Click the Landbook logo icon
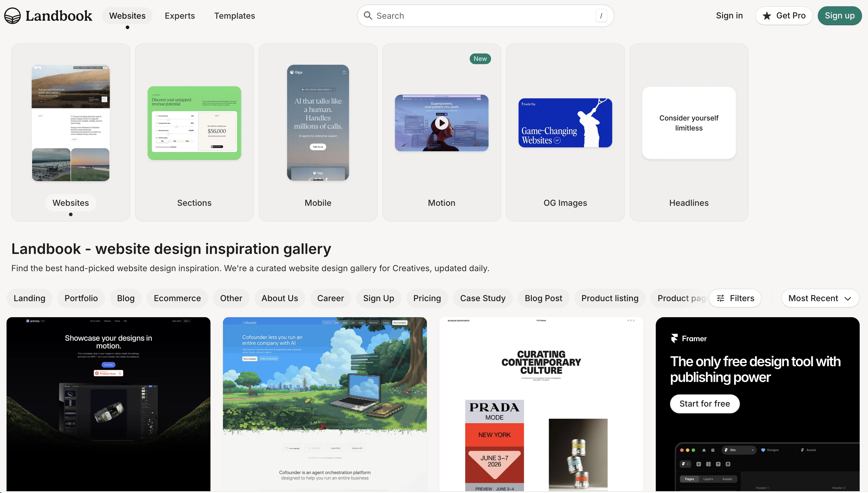The height and width of the screenshot is (493, 868). (12, 15)
